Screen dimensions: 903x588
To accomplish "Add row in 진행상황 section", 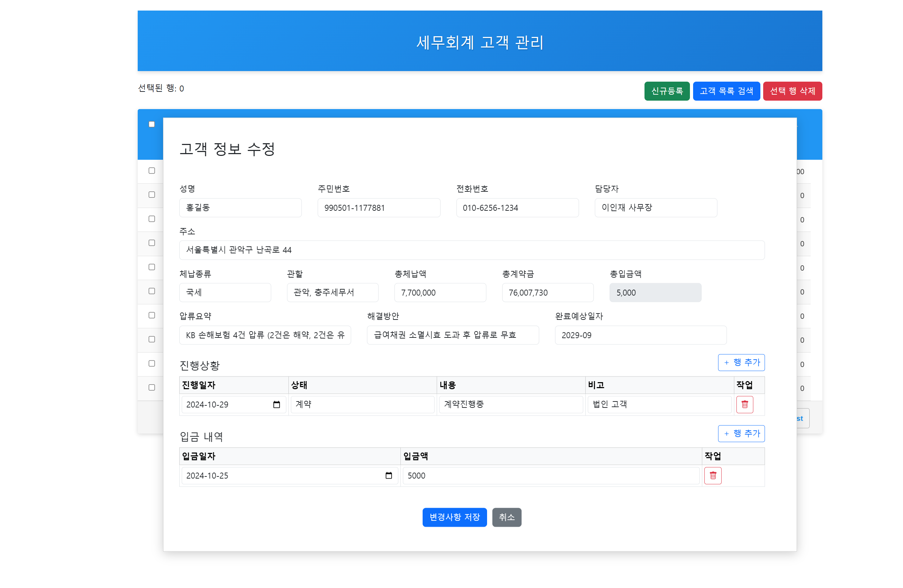I will 741,362.
